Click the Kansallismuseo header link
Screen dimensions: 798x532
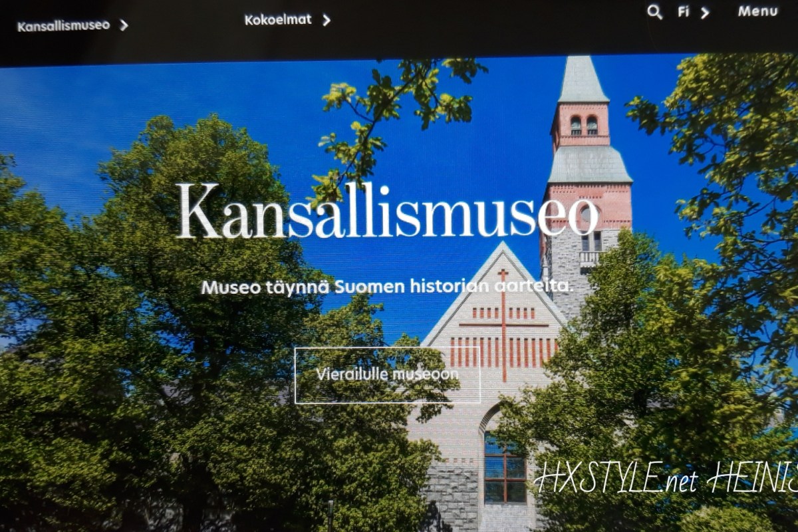tap(64, 26)
